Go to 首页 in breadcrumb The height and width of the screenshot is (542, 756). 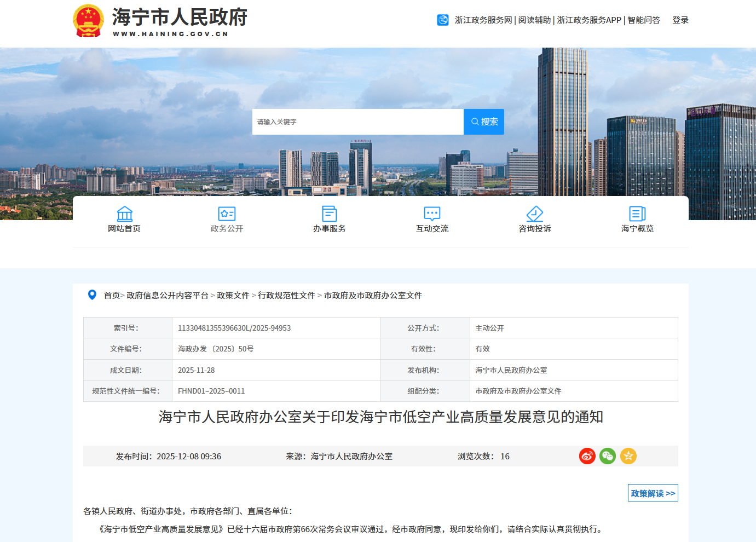tap(112, 296)
